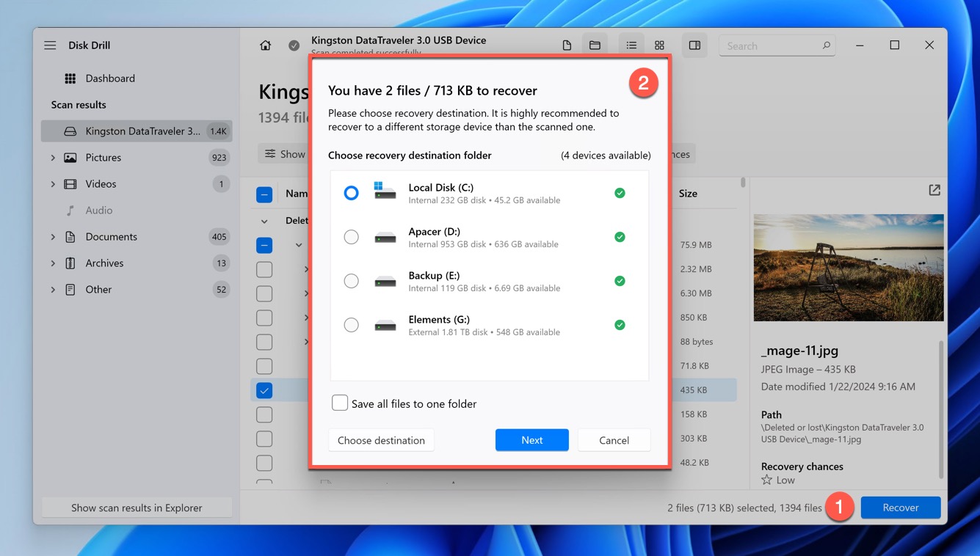Viewport: 980px width, 556px height.
Task: Expand the Videos category
Action: coord(53,184)
